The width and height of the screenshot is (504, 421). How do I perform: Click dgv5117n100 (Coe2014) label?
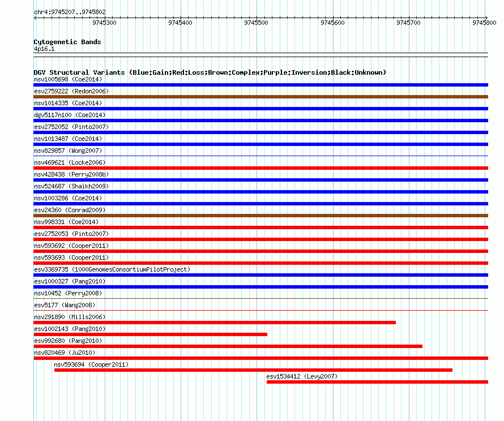pos(70,115)
